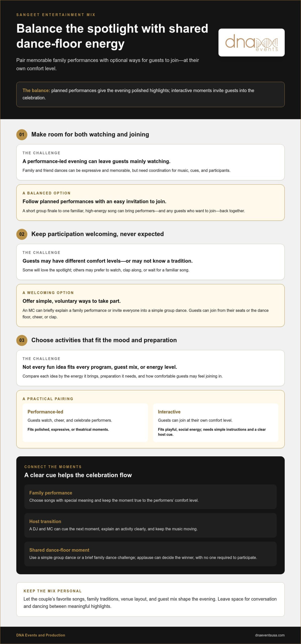The width and height of the screenshot is (301, 644).
Task: Click the main heading about spotlight balance
Action: tap(112, 36)
